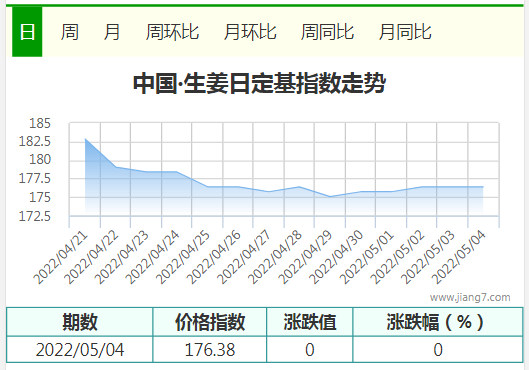The height and width of the screenshot is (370, 529).
Task: Click the 2022/05/03 axis date label
Action: click(x=428, y=258)
